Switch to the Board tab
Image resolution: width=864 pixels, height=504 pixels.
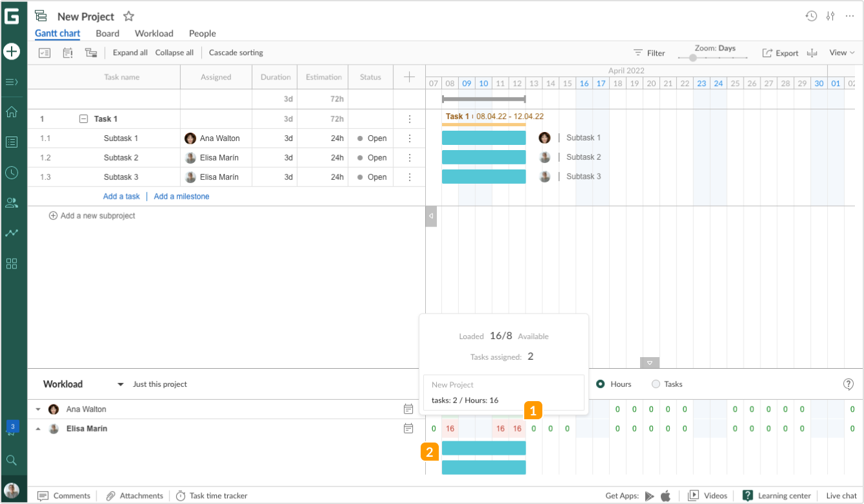107,33
